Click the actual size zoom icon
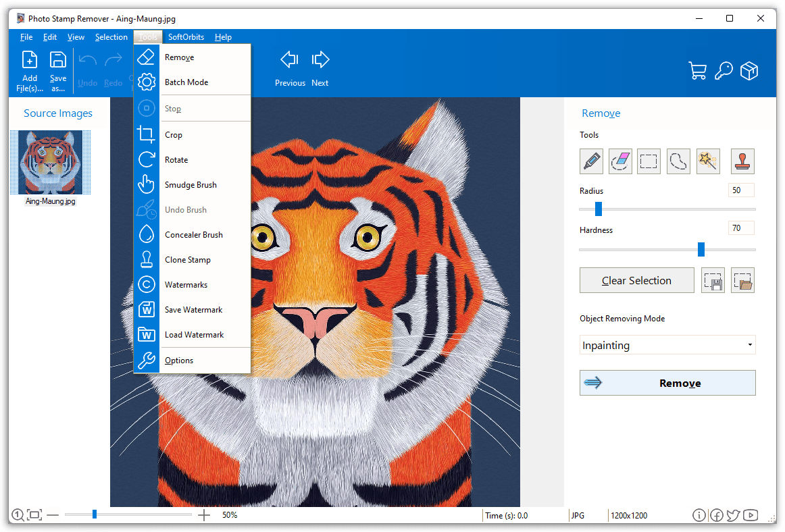The width and height of the screenshot is (785, 532). coord(18,514)
